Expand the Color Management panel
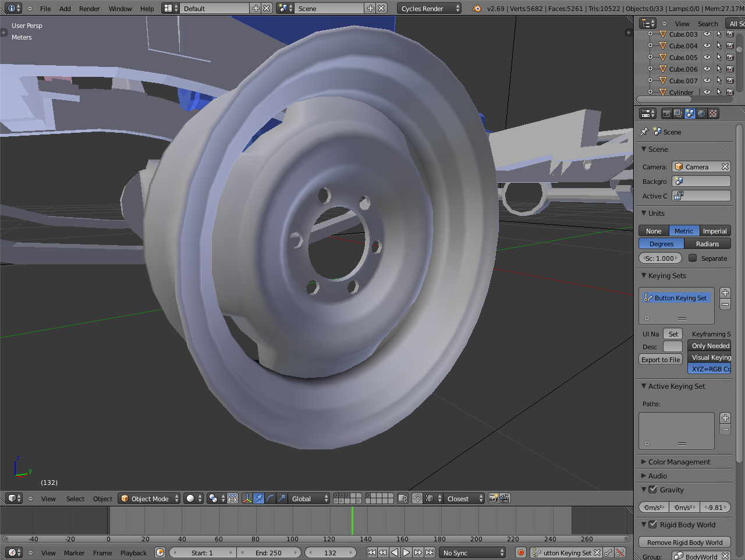This screenshot has width=745, height=560. (679, 462)
